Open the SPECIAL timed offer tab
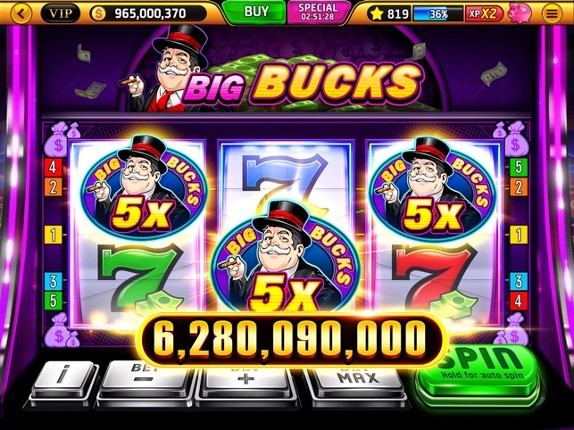This screenshot has width=574, height=430. point(318,12)
